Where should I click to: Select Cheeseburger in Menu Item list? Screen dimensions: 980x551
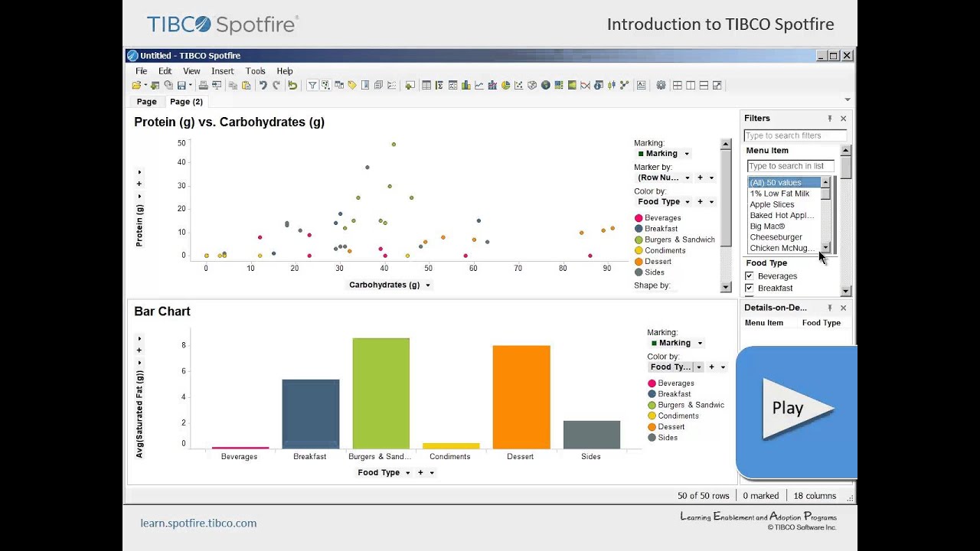pyautogui.click(x=776, y=237)
